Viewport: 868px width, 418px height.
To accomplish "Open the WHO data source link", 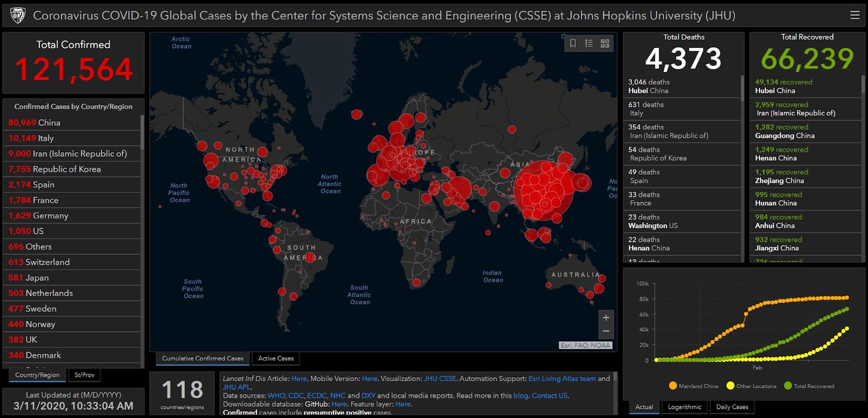I will pyautogui.click(x=276, y=396).
